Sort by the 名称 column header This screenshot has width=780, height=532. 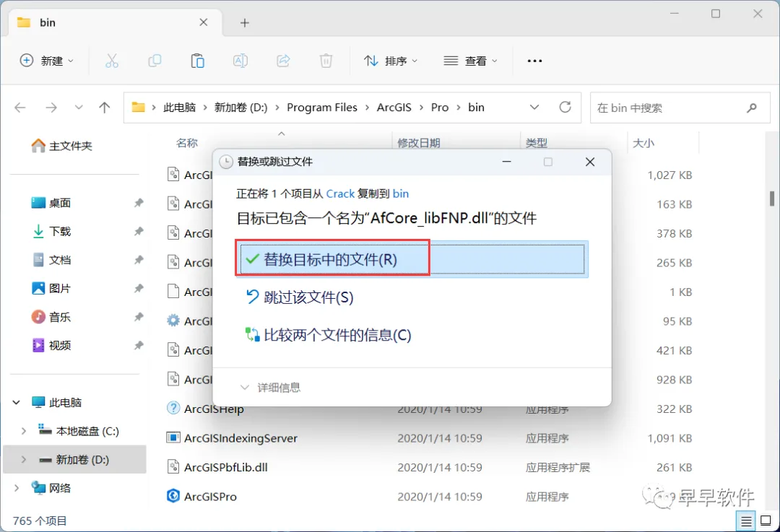tap(187, 143)
